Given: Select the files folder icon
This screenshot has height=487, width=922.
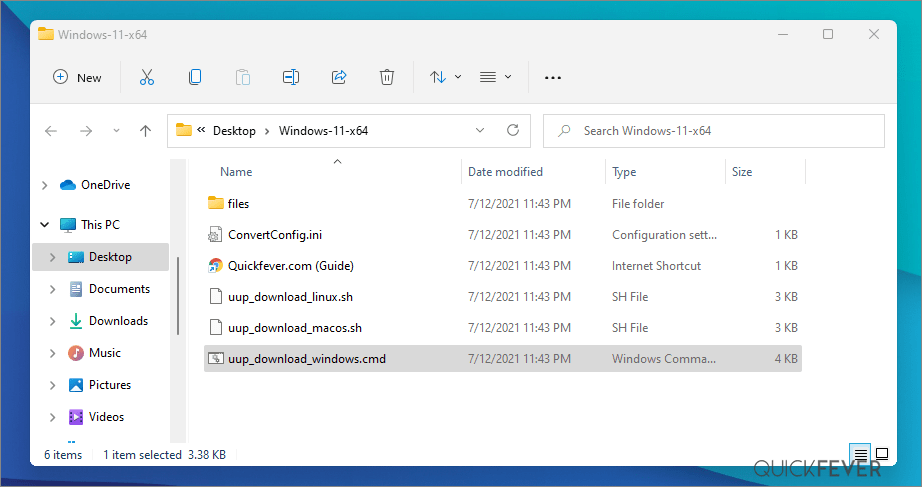Looking at the screenshot, I should pos(216,203).
